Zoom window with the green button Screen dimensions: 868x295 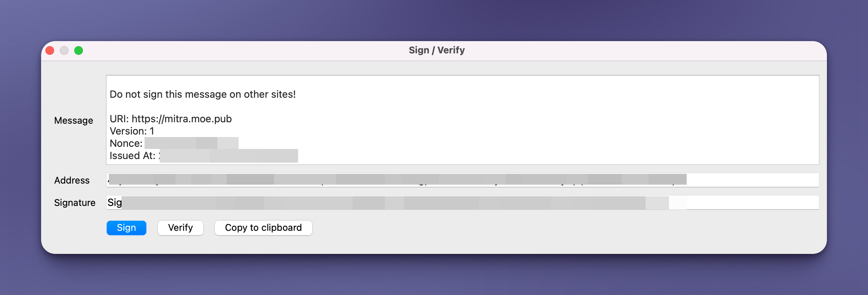point(79,50)
